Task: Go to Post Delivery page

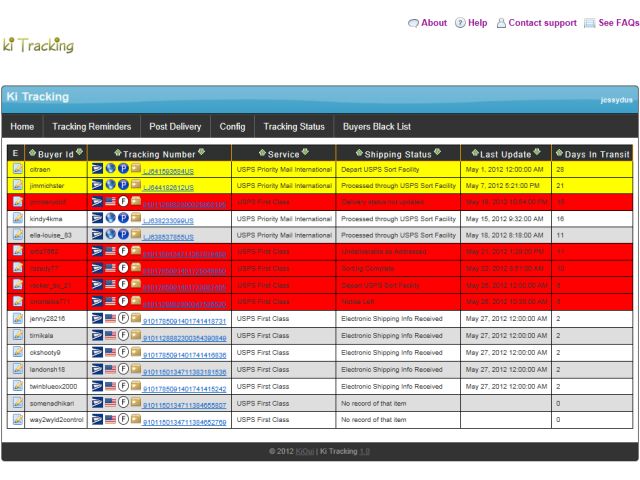Action: 175,127
